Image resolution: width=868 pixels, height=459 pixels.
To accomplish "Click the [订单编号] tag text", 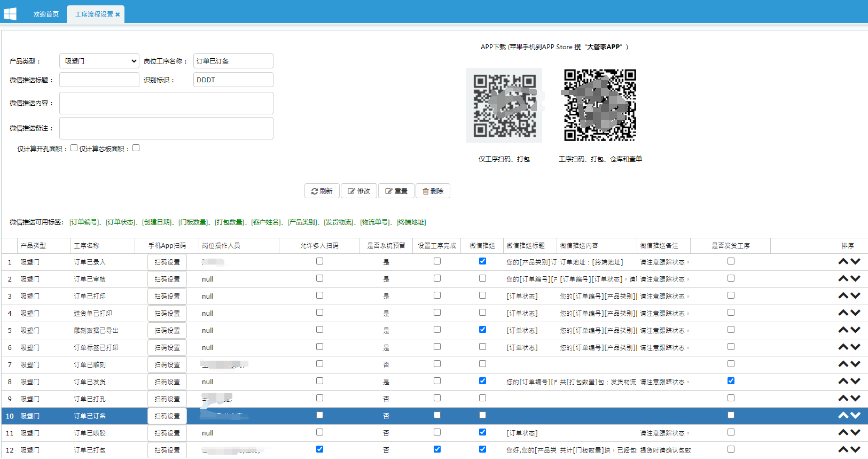I will 84,222.
